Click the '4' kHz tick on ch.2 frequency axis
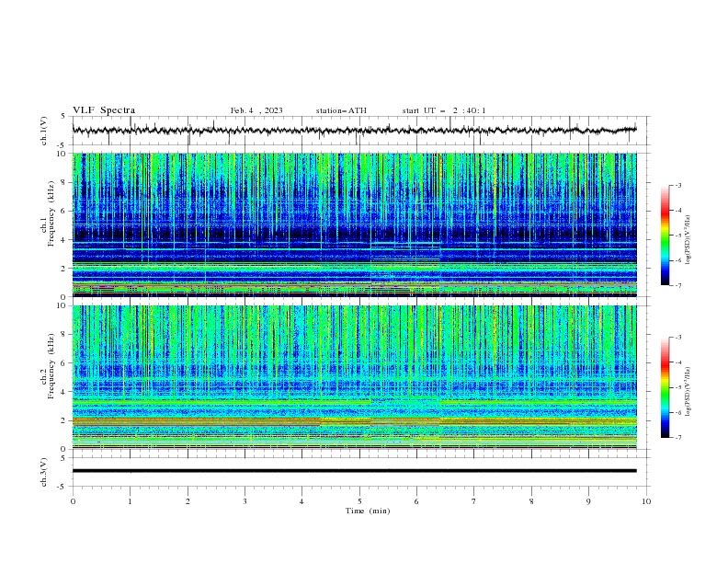Viewport: 728px width, 563px height. coord(65,392)
